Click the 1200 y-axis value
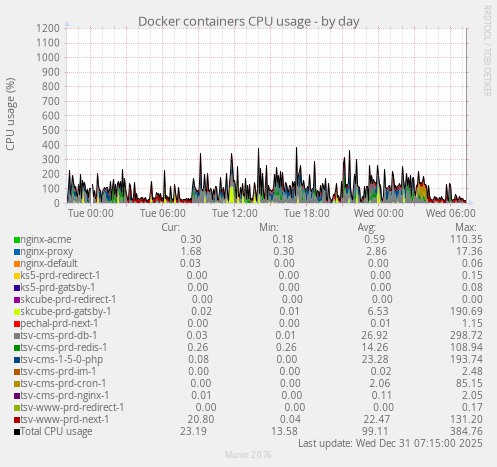This screenshot has height=467, width=497. [x=48, y=28]
